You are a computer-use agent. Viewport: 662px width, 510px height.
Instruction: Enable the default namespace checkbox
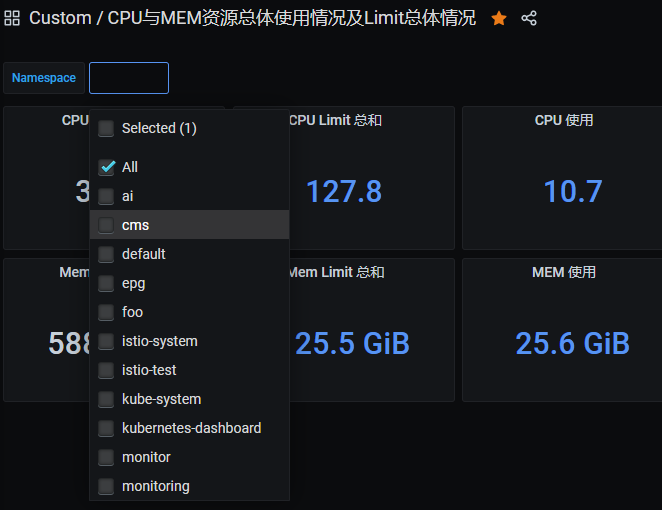click(107, 254)
